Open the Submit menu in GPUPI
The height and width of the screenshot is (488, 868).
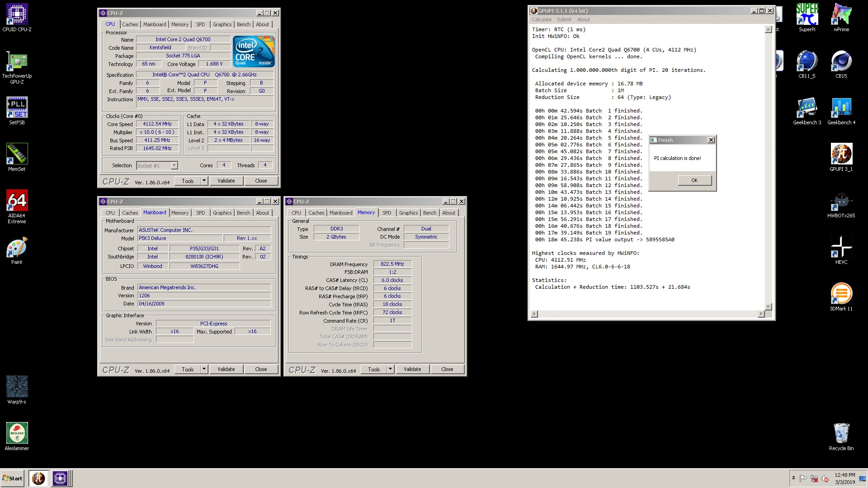tap(564, 19)
